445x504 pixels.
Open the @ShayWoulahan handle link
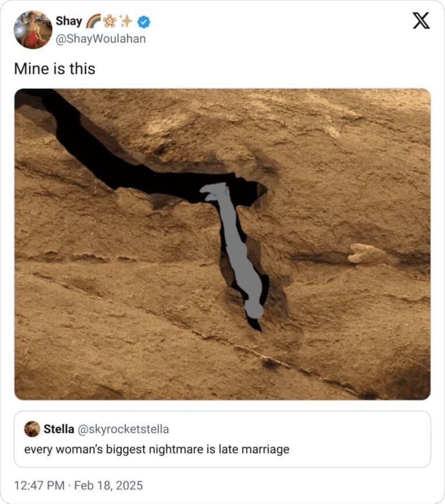pyautogui.click(x=101, y=39)
